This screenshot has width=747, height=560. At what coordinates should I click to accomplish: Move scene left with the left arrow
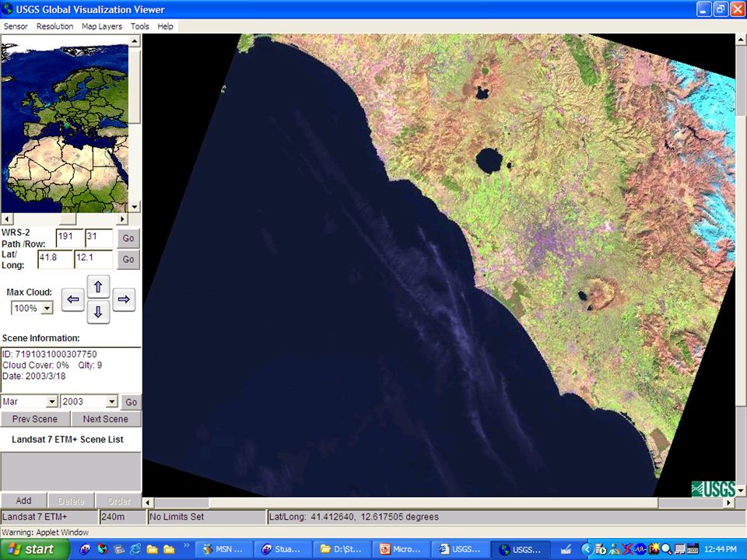pos(73,299)
